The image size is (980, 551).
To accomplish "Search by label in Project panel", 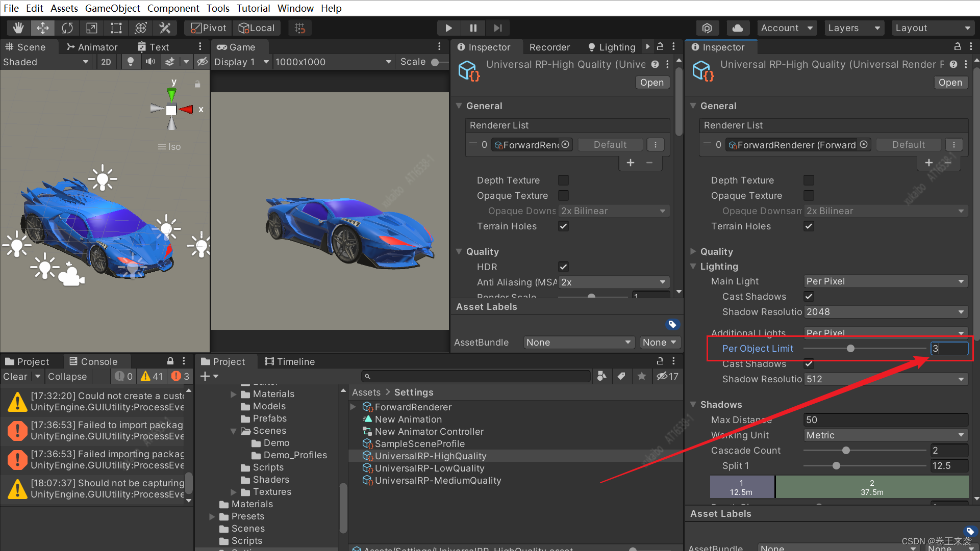I will click(x=621, y=376).
